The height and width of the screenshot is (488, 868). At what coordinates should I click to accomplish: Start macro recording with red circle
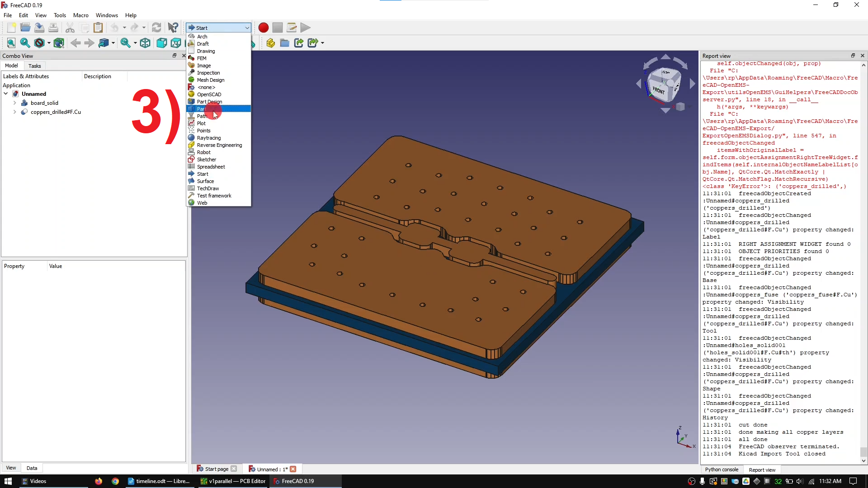tap(264, 28)
